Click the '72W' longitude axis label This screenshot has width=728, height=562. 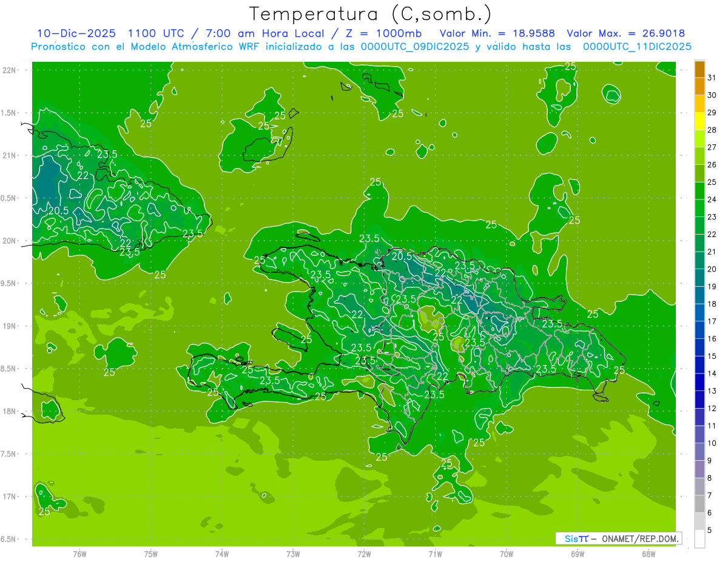[x=364, y=554]
